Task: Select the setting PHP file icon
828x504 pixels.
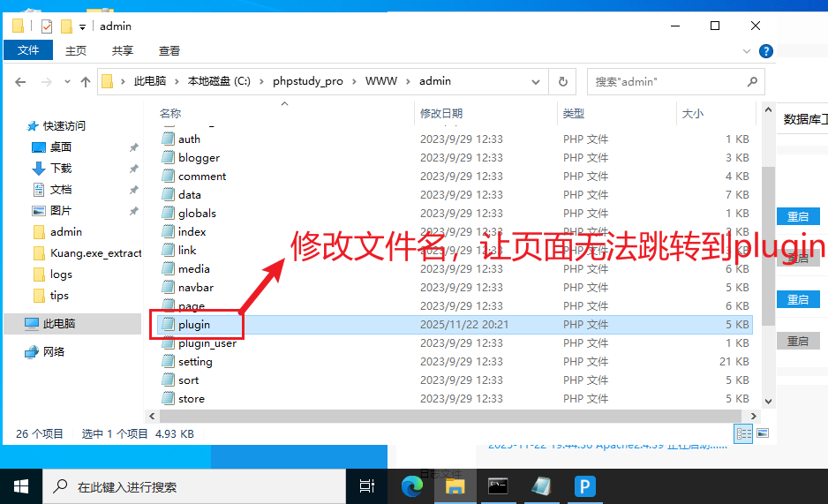Action: click(x=168, y=362)
